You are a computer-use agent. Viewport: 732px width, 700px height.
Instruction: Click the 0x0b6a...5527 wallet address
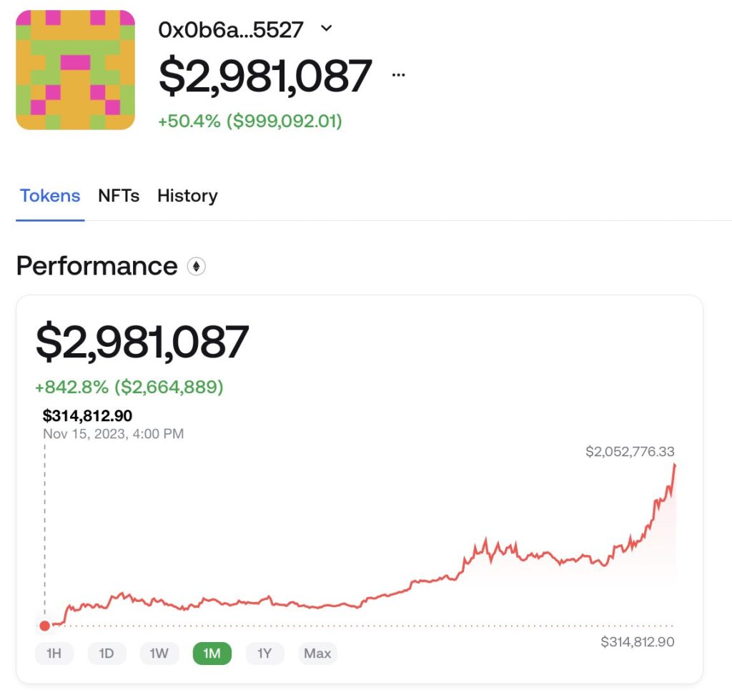(231, 29)
